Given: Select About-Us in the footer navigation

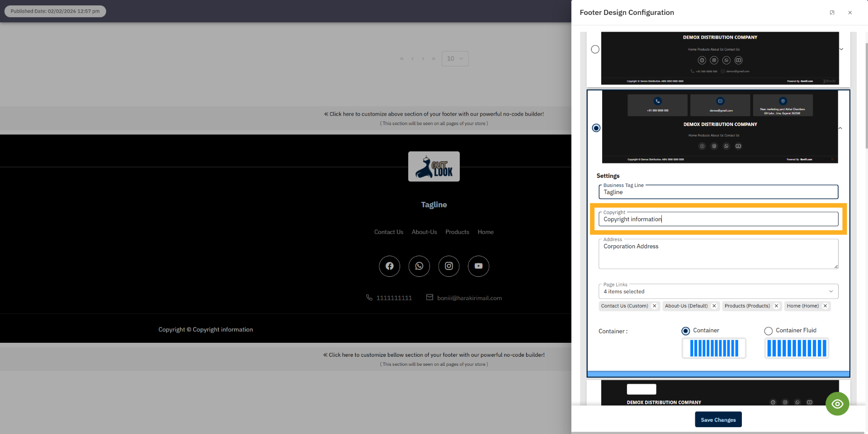Looking at the screenshot, I should [x=424, y=232].
